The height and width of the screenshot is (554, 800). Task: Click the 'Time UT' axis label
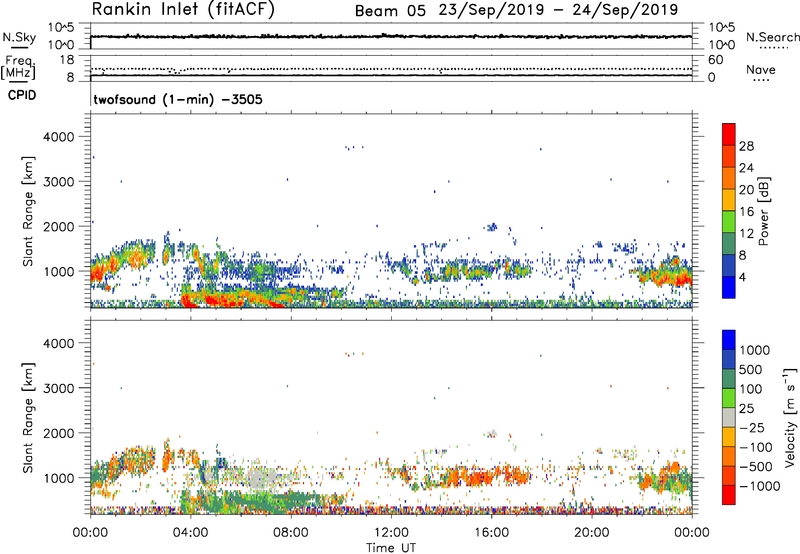[x=391, y=548]
